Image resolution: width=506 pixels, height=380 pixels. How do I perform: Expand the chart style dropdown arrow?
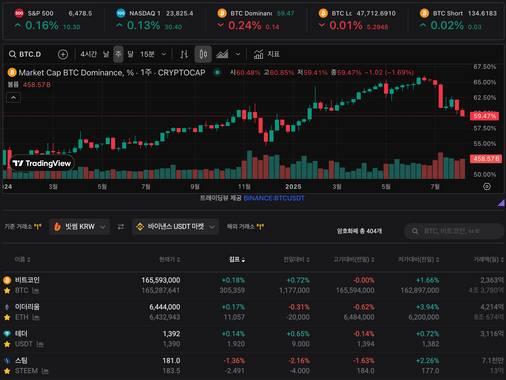[238, 54]
